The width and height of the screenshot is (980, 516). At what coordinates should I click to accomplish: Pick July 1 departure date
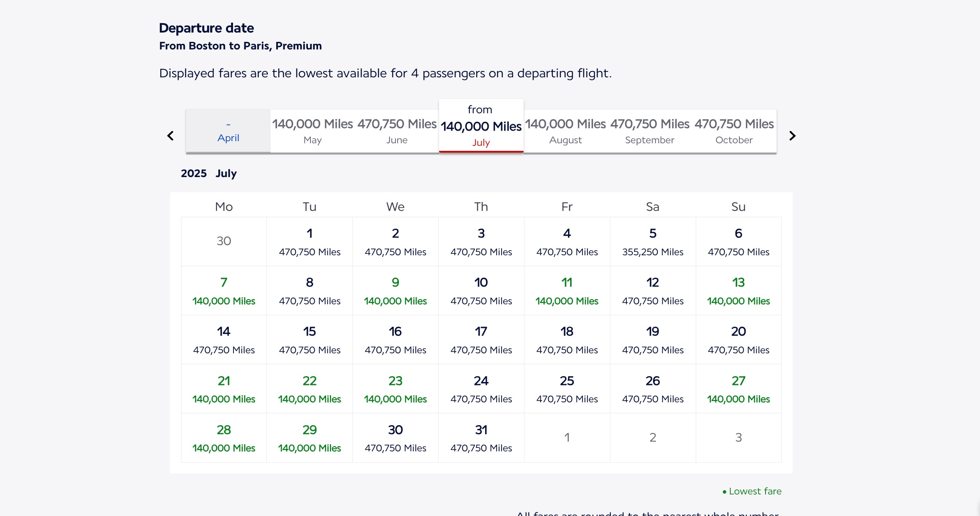(310, 242)
